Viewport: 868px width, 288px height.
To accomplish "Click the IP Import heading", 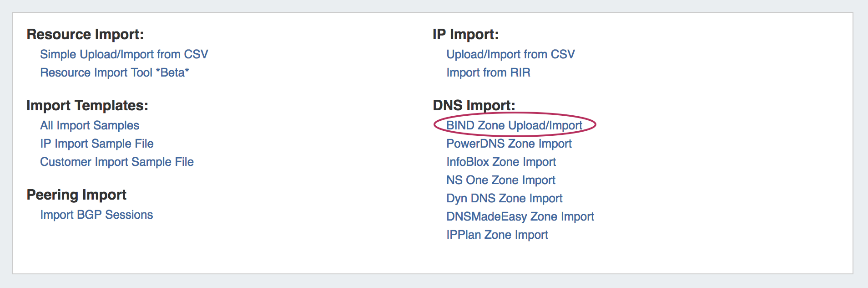I will 465,34.
